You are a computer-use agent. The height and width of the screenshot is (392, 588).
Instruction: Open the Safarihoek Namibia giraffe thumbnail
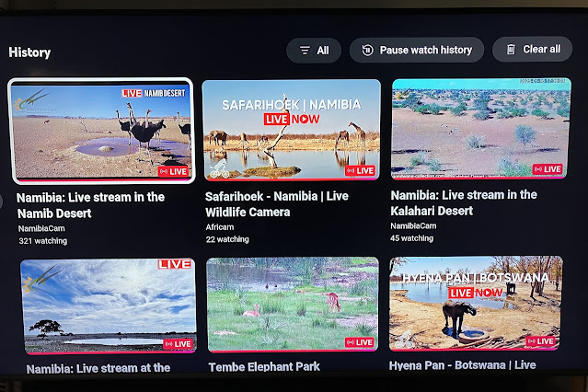292,130
